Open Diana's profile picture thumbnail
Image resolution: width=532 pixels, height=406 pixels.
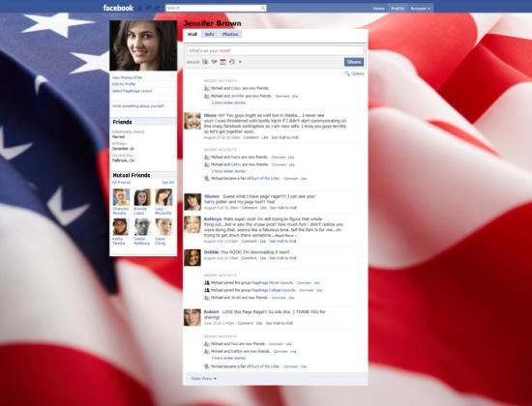(192, 121)
